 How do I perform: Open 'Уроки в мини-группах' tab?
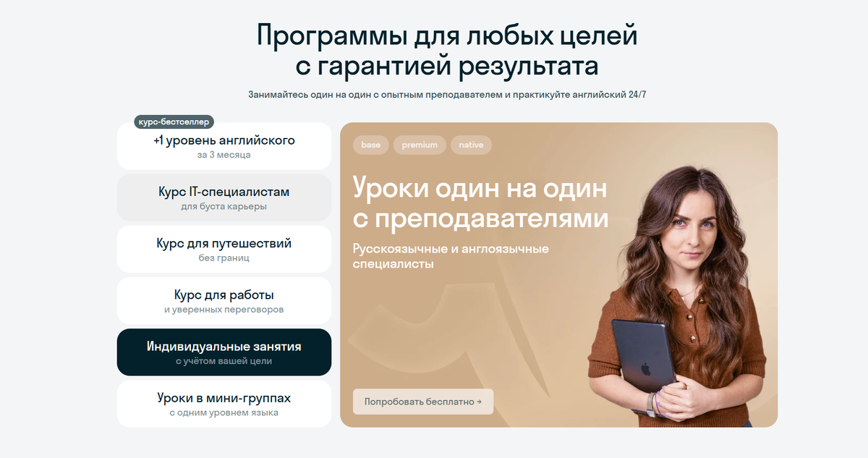coord(224,404)
